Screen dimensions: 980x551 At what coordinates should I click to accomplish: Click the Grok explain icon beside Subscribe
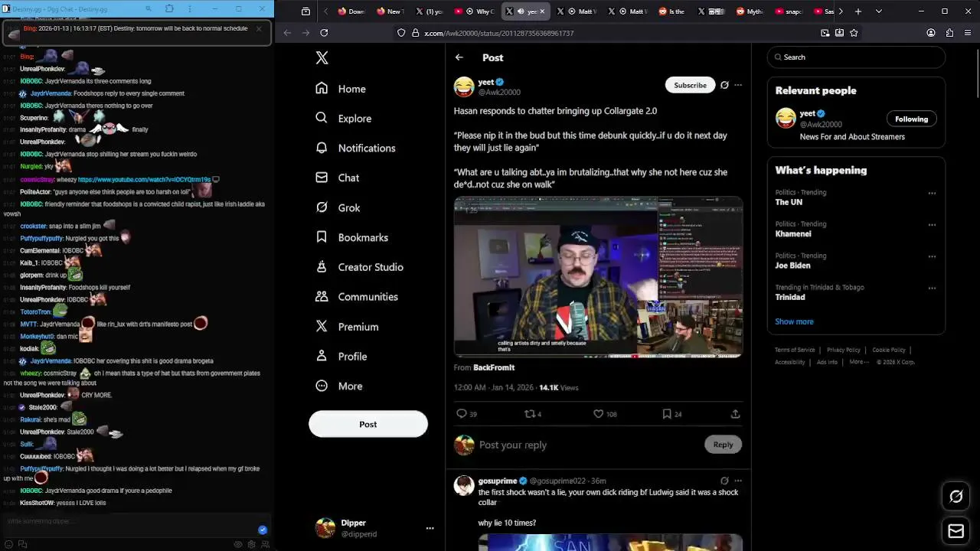[724, 85]
